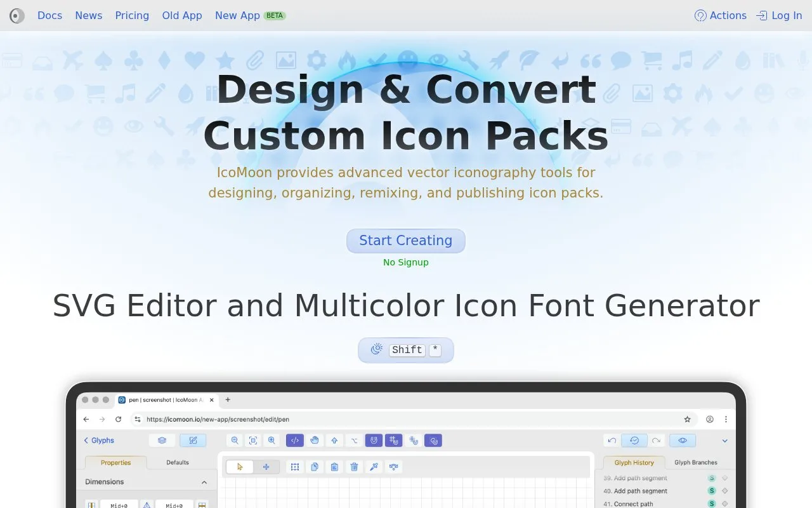Toggle the plain magnet snapping button

point(374,440)
